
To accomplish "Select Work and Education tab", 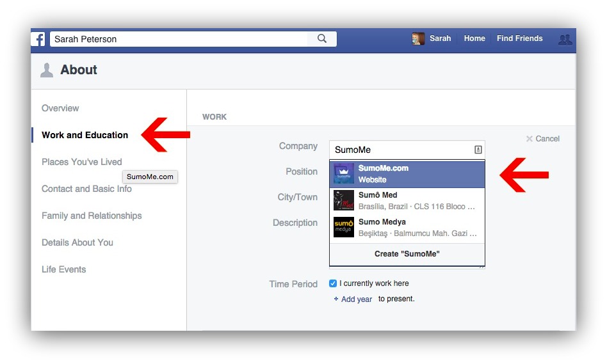I will pyautogui.click(x=85, y=135).
